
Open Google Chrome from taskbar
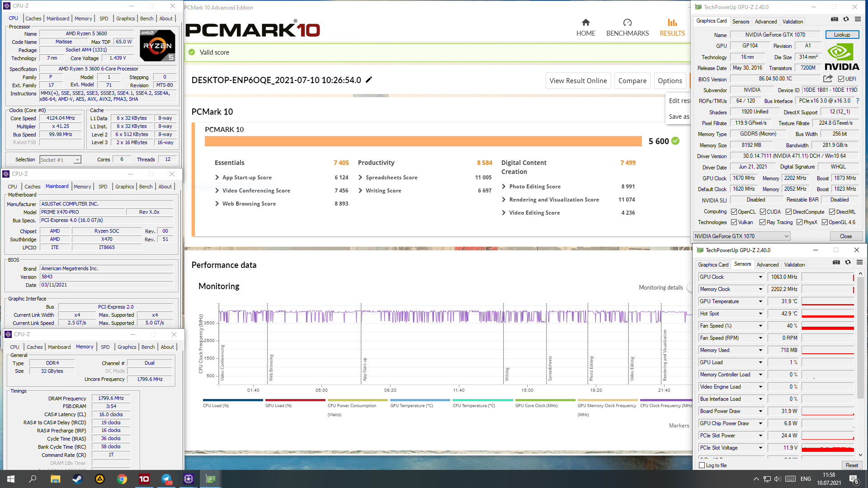(122, 479)
